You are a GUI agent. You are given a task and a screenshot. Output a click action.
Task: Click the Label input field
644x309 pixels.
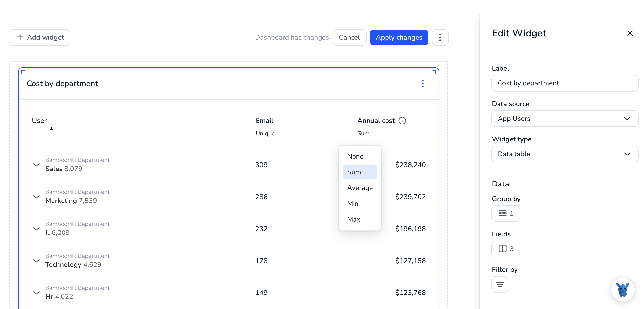pyautogui.click(x=564, y=83)
